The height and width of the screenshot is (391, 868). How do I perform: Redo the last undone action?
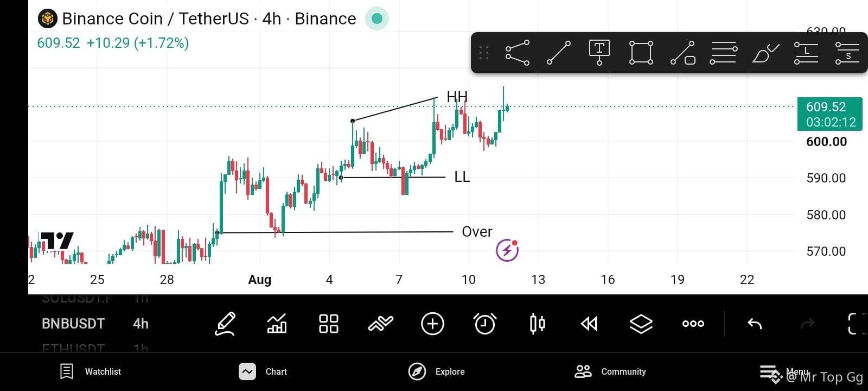tap(808, 324)
